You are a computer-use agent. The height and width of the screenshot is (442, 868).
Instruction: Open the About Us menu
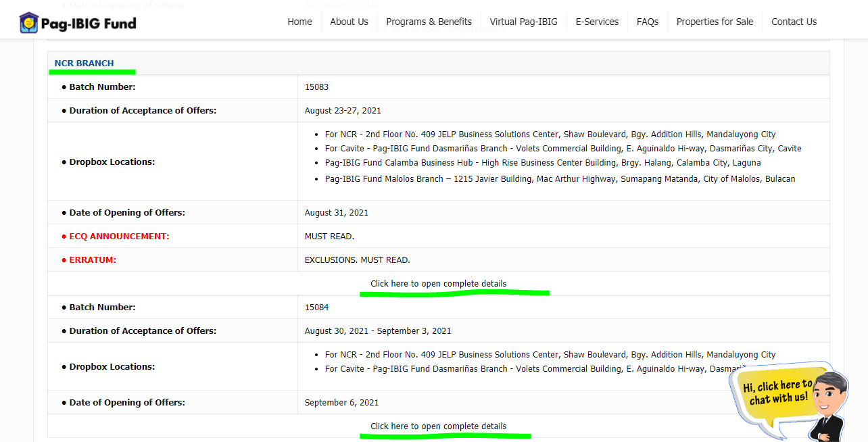pyautogui.click(x=349, y=22)
